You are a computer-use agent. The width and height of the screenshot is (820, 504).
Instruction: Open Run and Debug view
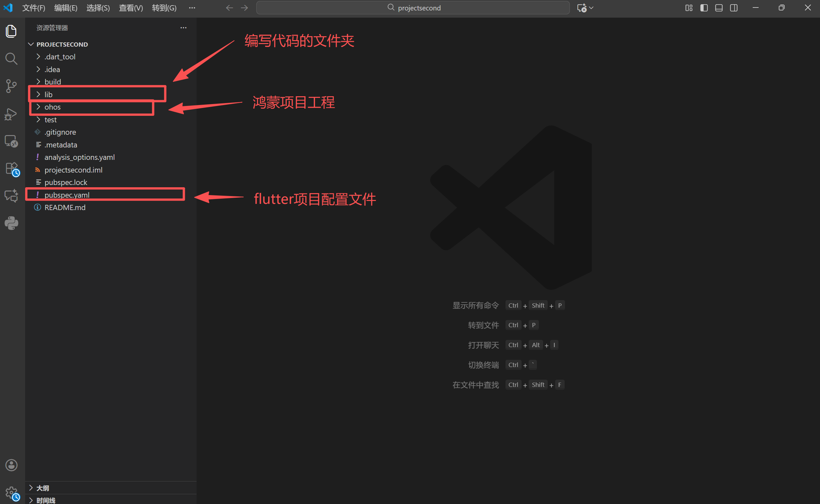coord(11,114)
